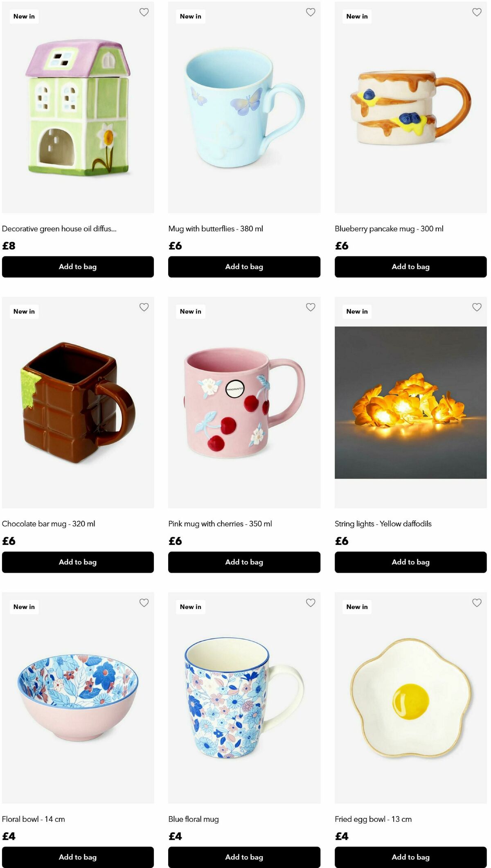View the chocolate bar mug image
Screen dimensions: 491x868
coord(78,403)
